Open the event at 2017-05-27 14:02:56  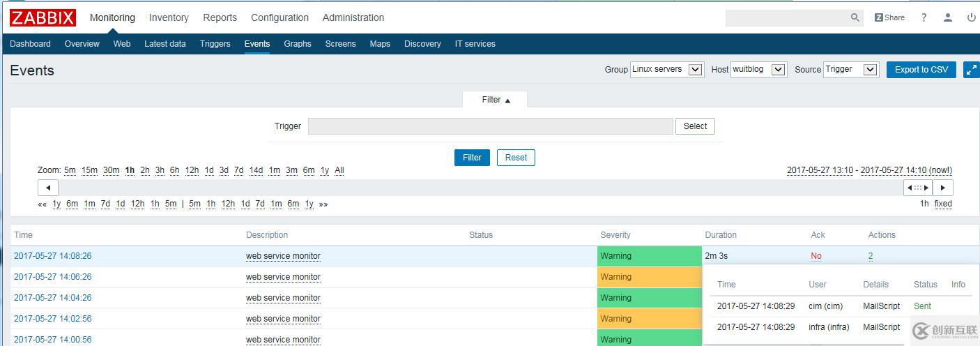53,319
